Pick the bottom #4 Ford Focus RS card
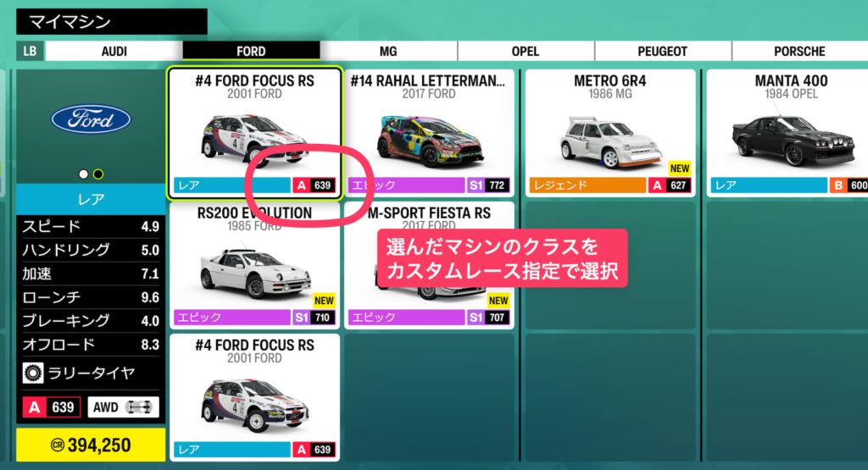This screenshot has width=868, height=470. coord(254,397)
